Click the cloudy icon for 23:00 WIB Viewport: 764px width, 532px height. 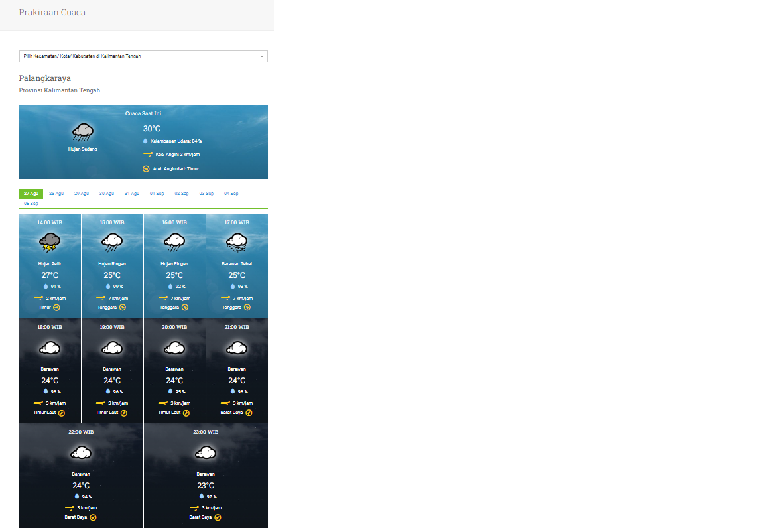(x=206, y=453)
